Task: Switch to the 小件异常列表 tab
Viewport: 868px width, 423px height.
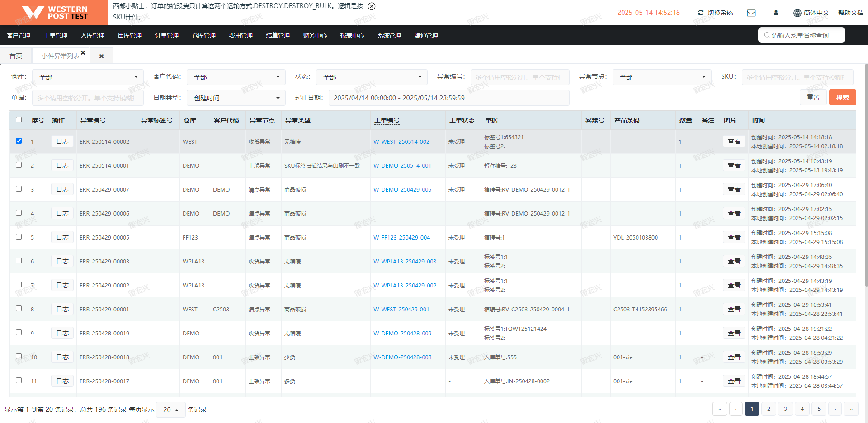Action: tap(61, 56)
